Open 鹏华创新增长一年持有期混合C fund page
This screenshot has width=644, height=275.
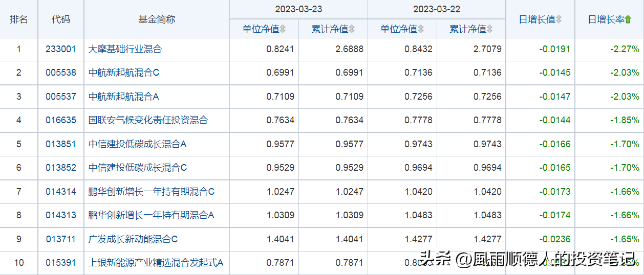coord(152,192)
